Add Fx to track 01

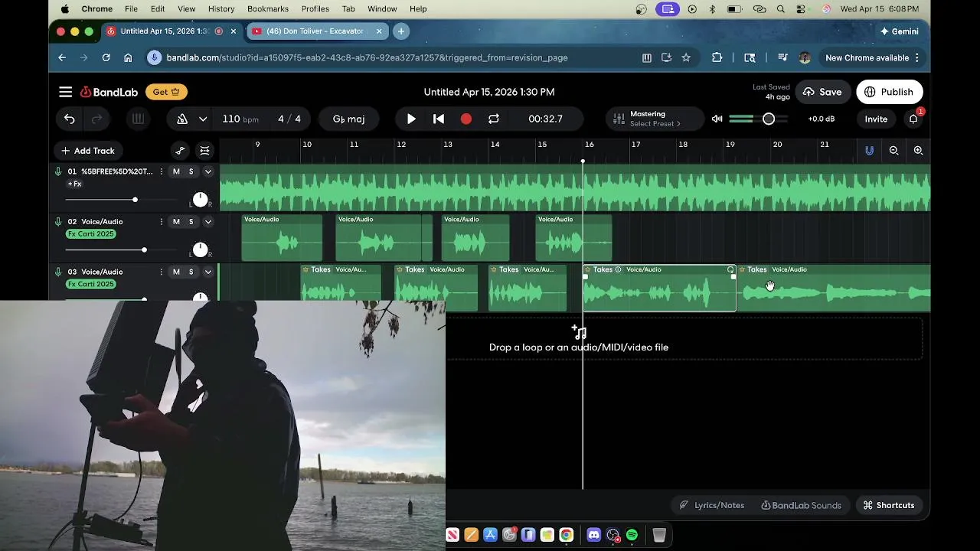[74, 184]
